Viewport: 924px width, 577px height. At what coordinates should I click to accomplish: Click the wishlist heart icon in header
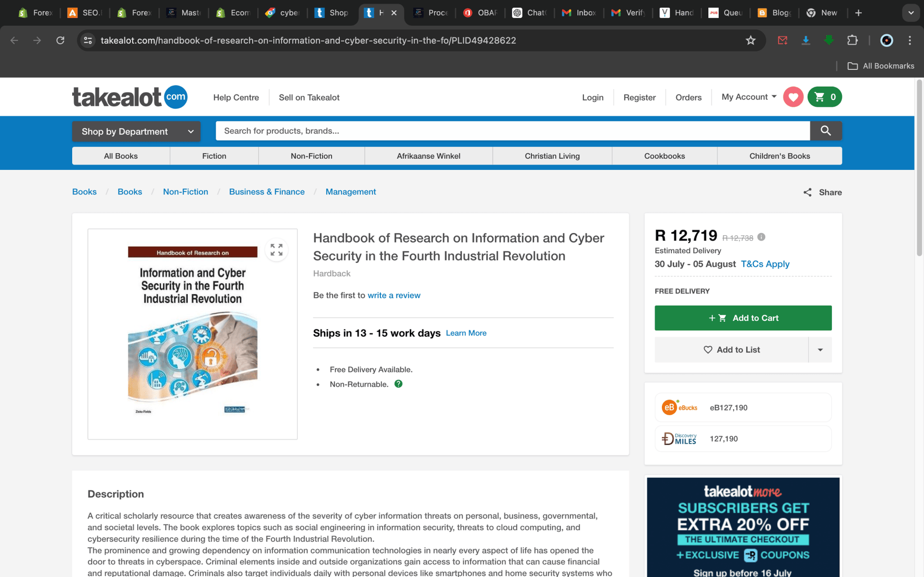click(x=793, y=97)
